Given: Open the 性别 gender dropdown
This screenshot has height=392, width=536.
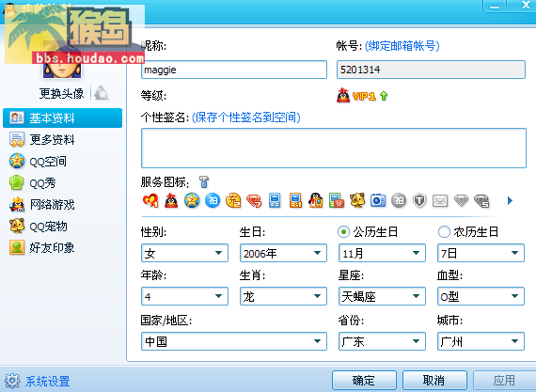Looking at the screenshot, I should coord(184,253).
